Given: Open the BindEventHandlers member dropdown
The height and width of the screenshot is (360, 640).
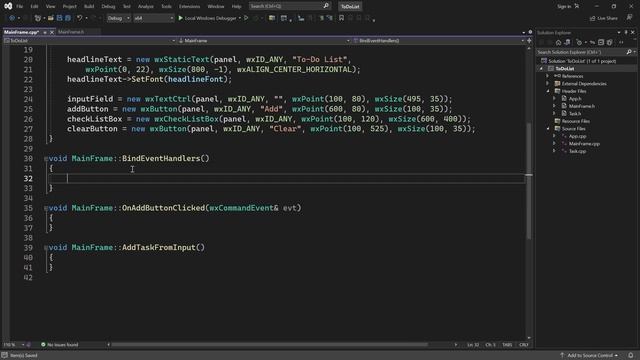Looking at the screenshot, I should [439, 41].
